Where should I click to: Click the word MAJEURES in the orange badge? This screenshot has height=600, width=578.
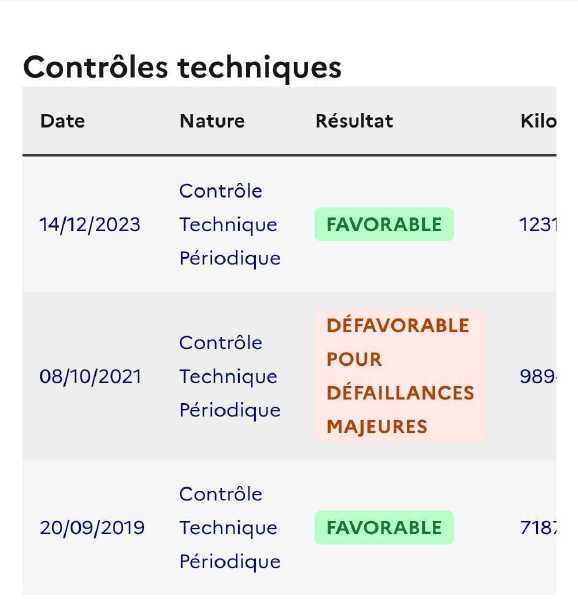(377, 427)
